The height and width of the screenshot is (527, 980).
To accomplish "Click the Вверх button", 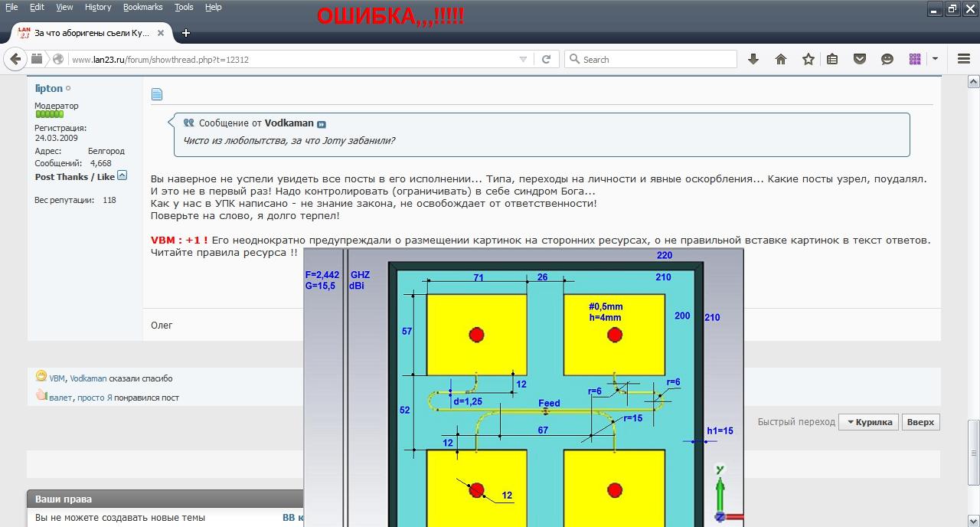I will tap(920, 422).
